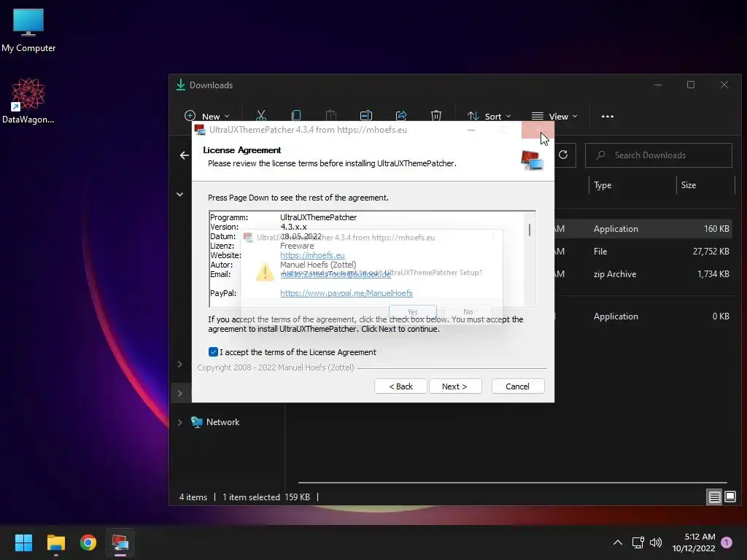Minimize the UltraUXThemePatcher installer window

tap(471, 130)
